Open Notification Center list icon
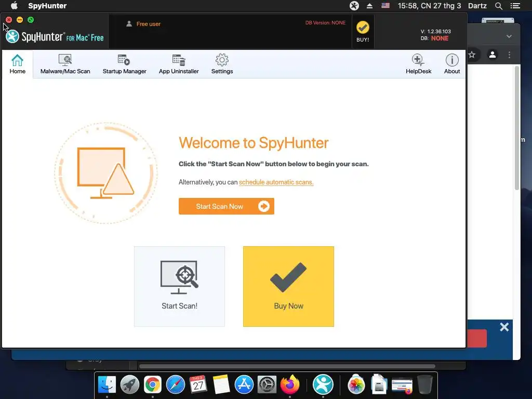Screen dimensions: 532x399 [x=515, y=6]
